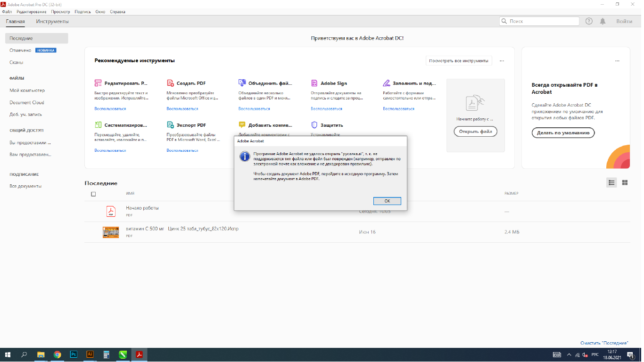
Task: Open more options for Рекомендуемые инструменты
Action: [x=502, y=61]
